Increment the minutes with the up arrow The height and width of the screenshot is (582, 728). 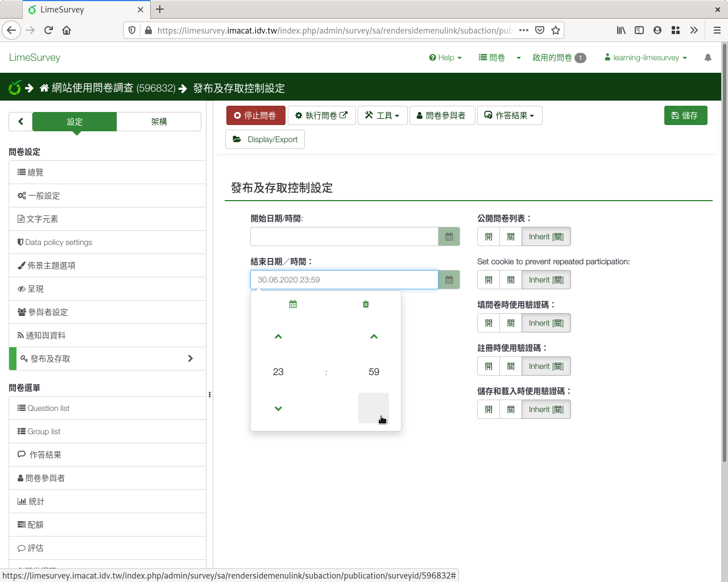(x=374, y=336)
